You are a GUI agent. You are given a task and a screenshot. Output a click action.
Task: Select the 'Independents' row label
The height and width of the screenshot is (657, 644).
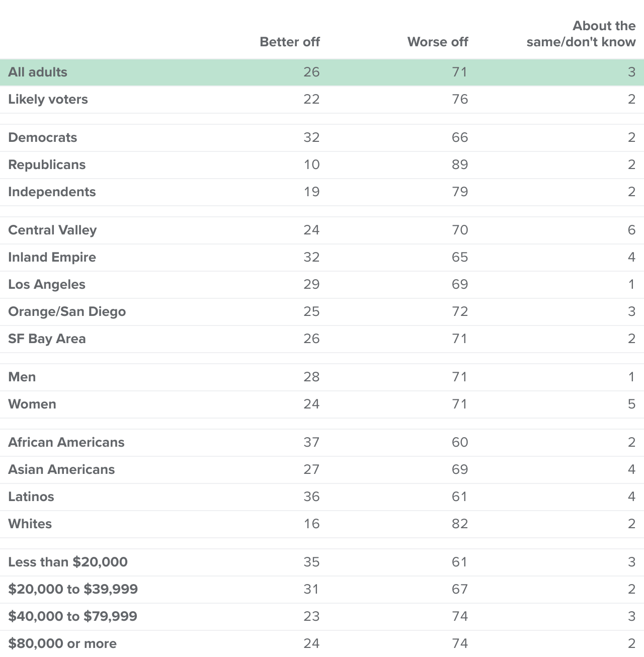[52, 192]
